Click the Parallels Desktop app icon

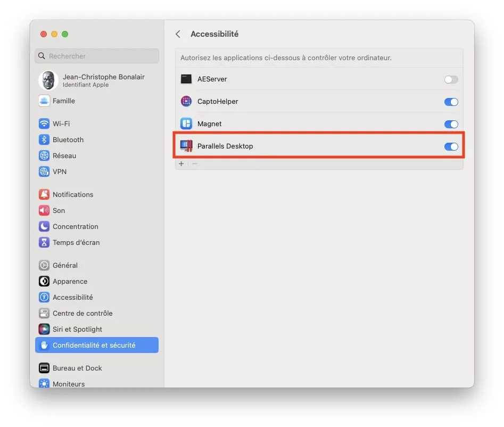point(186,146)
